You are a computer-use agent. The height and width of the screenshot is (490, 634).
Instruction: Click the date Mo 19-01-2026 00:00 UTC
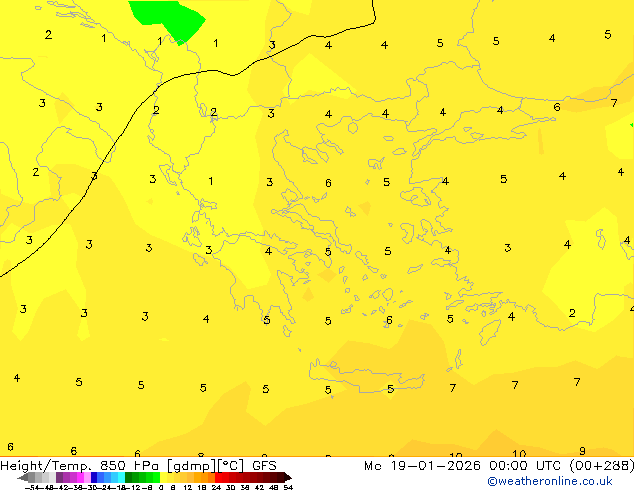(463, 466)
